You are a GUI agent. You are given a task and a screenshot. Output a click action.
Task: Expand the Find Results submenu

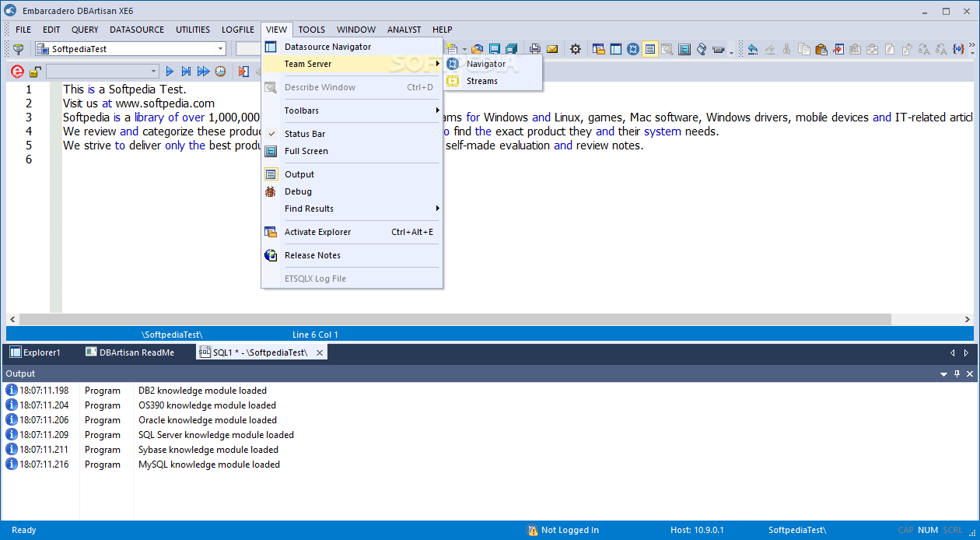click(x=352, y=209)
